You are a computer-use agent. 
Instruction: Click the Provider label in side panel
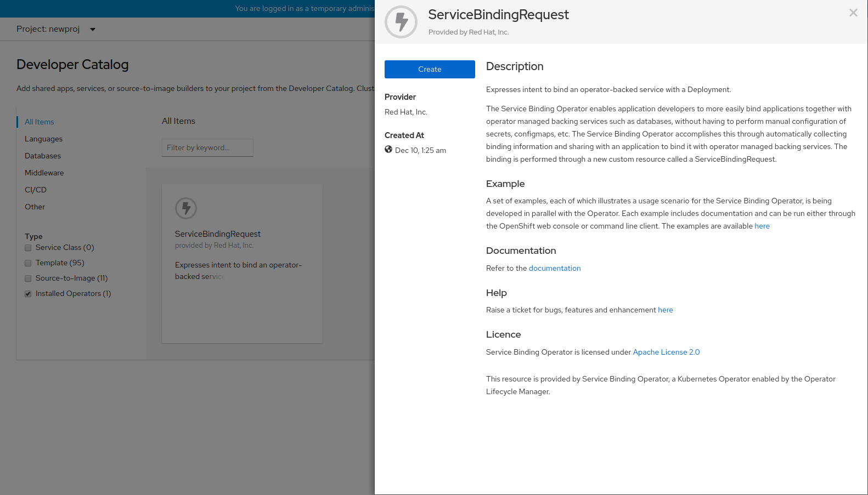(x=400, y=97)
